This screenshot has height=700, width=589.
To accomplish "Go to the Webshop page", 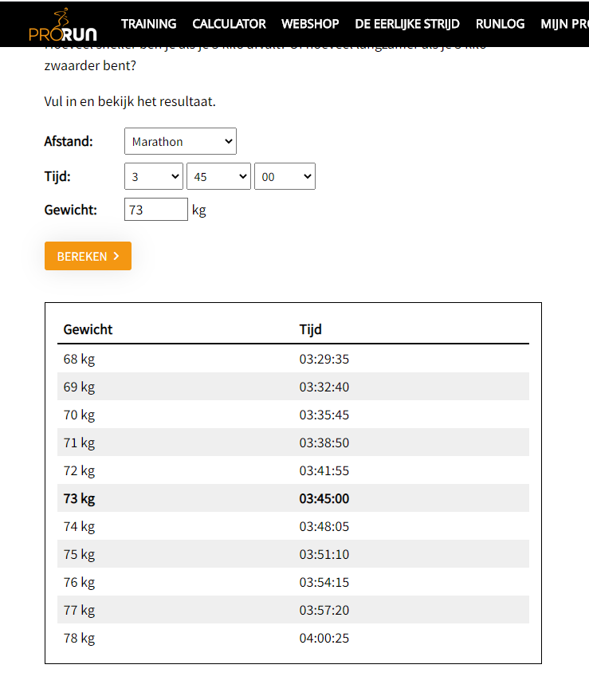I will [x=310, y=24].
